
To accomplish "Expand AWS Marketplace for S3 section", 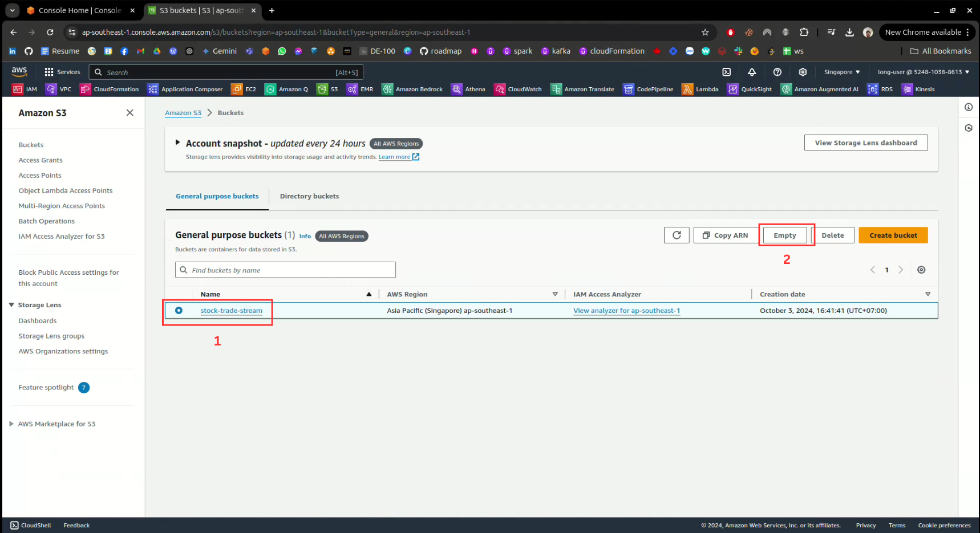I will click(x=11, y=424).
